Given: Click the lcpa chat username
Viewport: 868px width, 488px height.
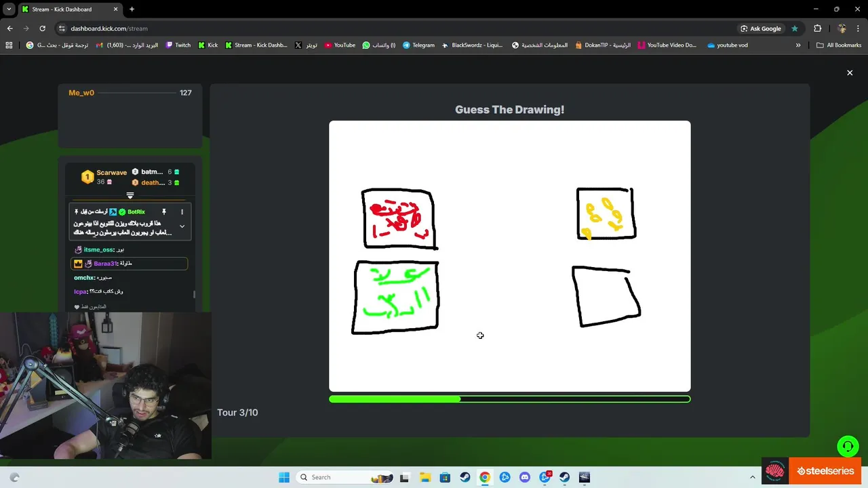Looking at the screenshot, I should [x=80, y=291].
